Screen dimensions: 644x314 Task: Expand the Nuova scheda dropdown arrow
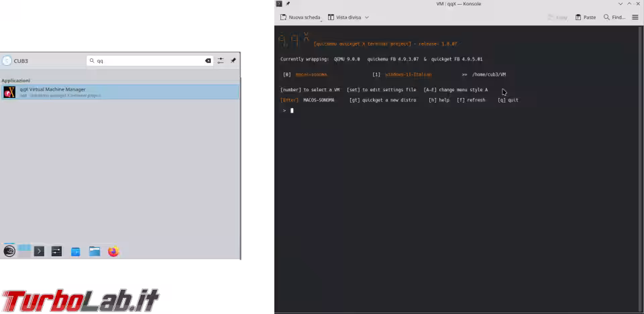tap(321, 19)
